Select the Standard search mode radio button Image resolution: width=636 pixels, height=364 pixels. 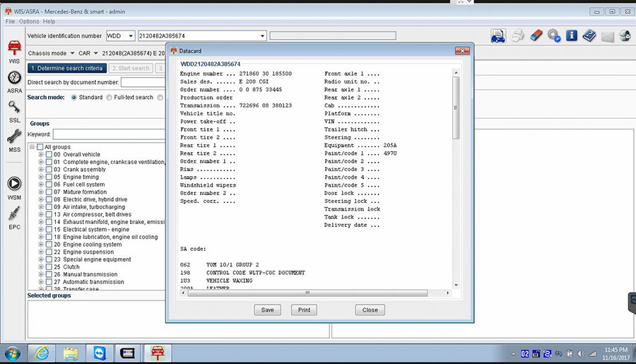coord(73,98)
